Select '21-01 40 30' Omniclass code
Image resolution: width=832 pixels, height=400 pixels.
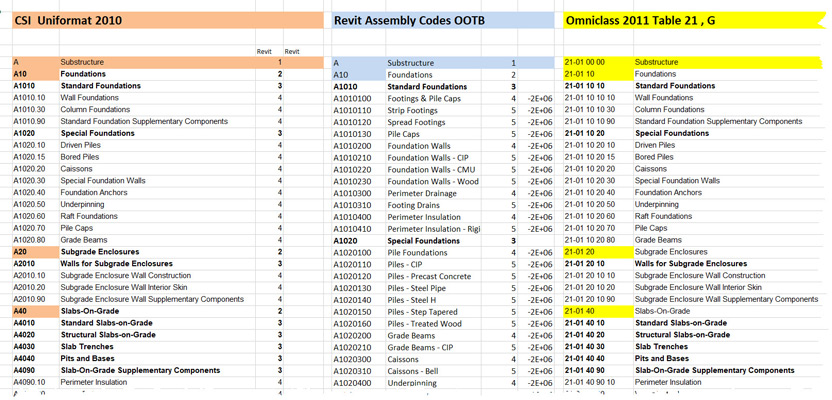599,346
